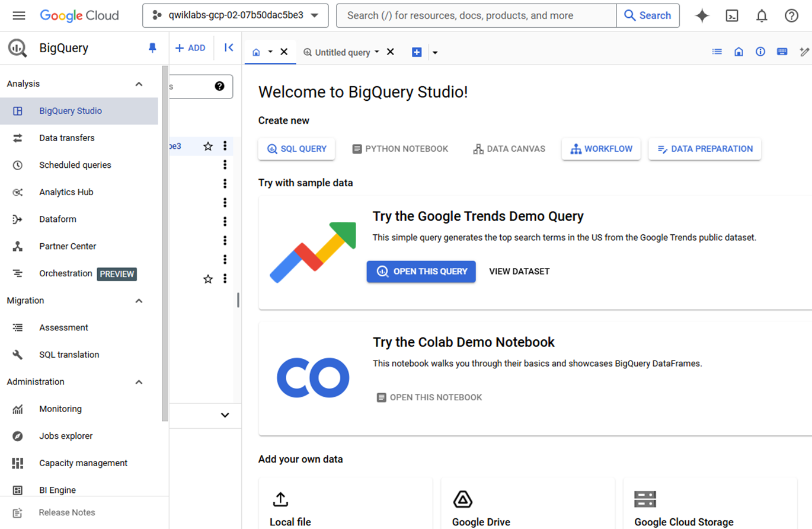
Task: Click the BigQuery magnifier logo icon
Action: tap(18, 48)
